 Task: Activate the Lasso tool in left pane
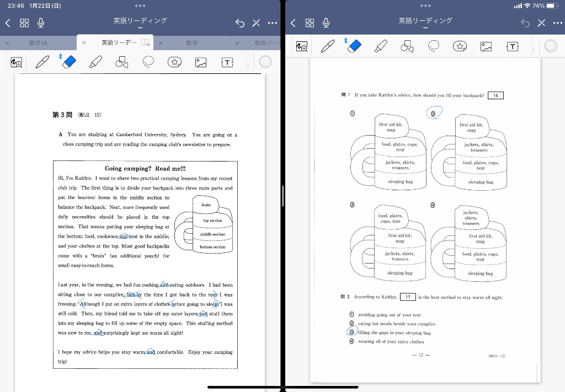tap(148, 62)
